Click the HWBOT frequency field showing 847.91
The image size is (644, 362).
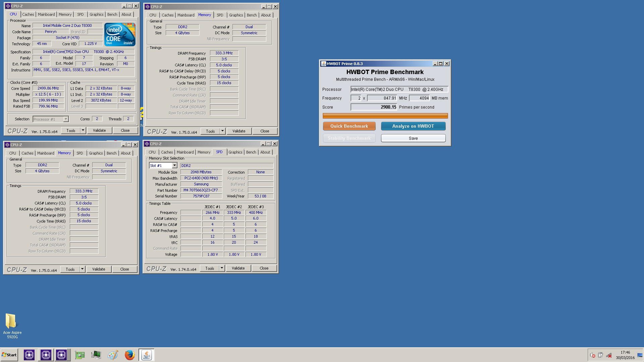[382, 98]
